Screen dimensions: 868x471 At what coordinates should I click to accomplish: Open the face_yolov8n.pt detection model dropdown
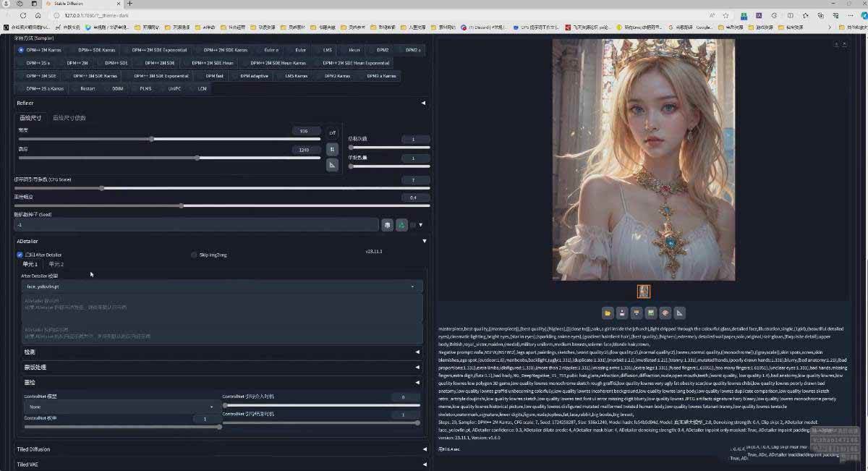point(217,287)
